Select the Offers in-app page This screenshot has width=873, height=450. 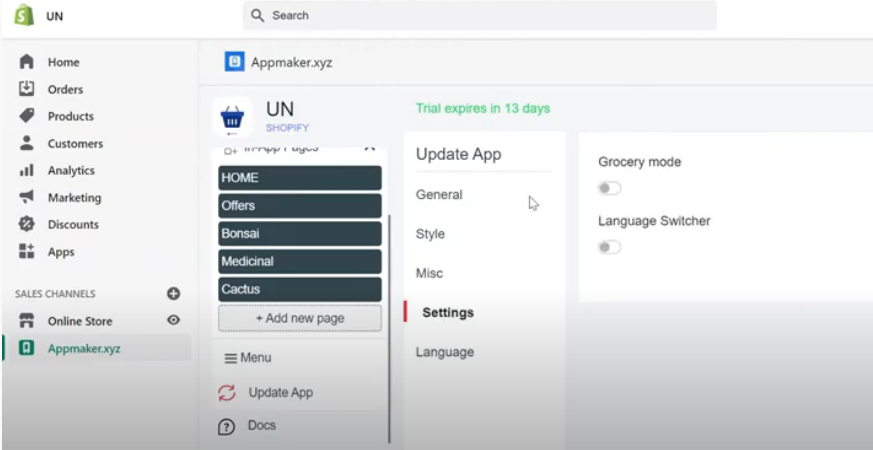click(x=300, y=206)
